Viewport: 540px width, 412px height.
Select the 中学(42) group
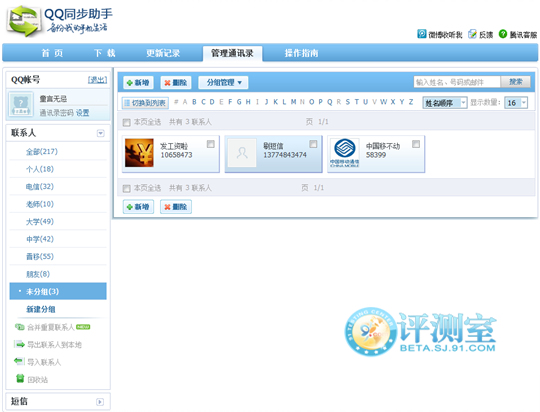pos(40,239)
